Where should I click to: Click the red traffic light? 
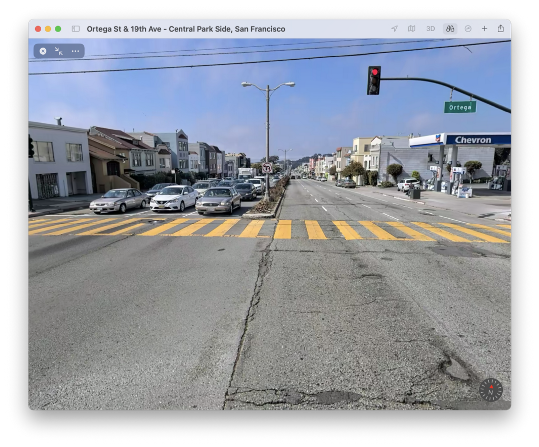pyautogui.click(x=374, y=80)
